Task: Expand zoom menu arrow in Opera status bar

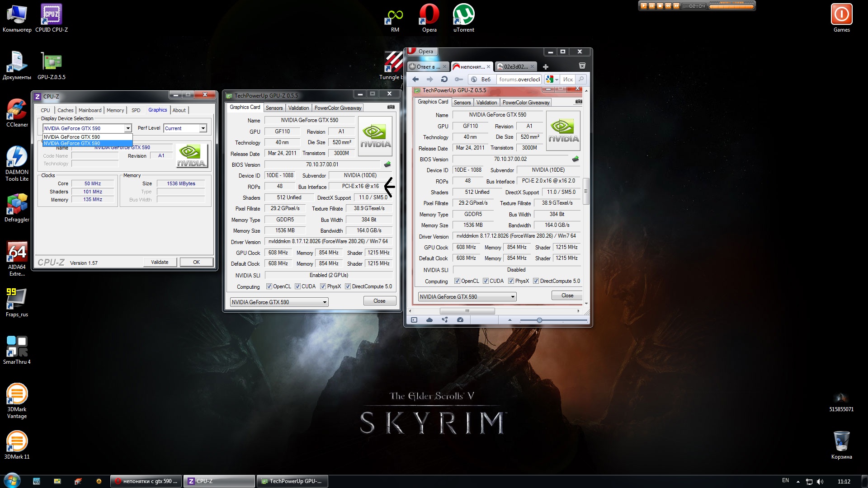Action: point(510,320)
